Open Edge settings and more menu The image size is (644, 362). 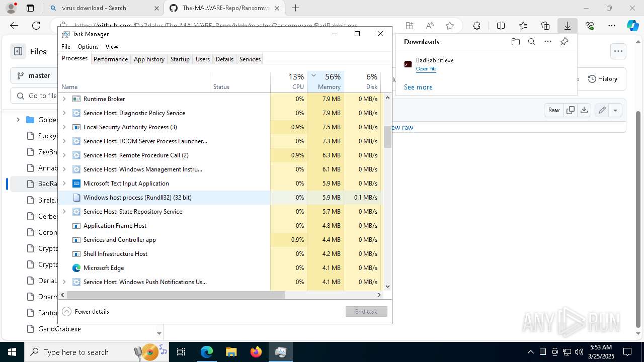click(x=612, y=26)
